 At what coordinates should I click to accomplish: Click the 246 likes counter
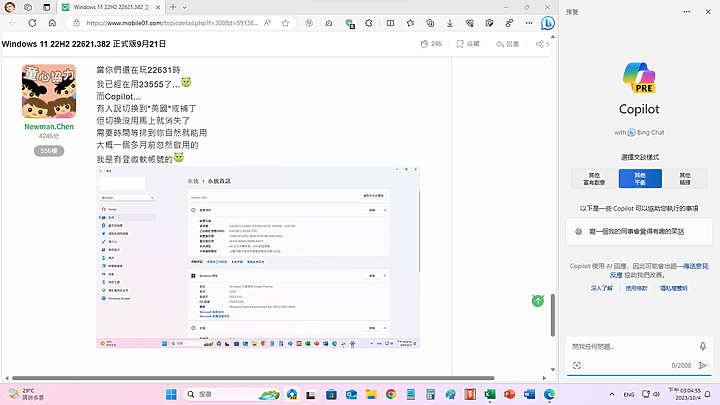pyautogui.click(x=431, y=44)
